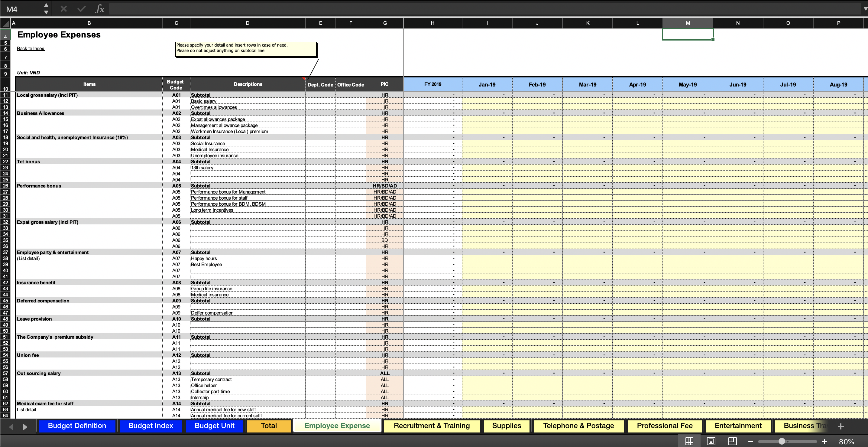868x447 pixels.
Task: Click the Aug-19 header cell
Action: click(838, 84)
